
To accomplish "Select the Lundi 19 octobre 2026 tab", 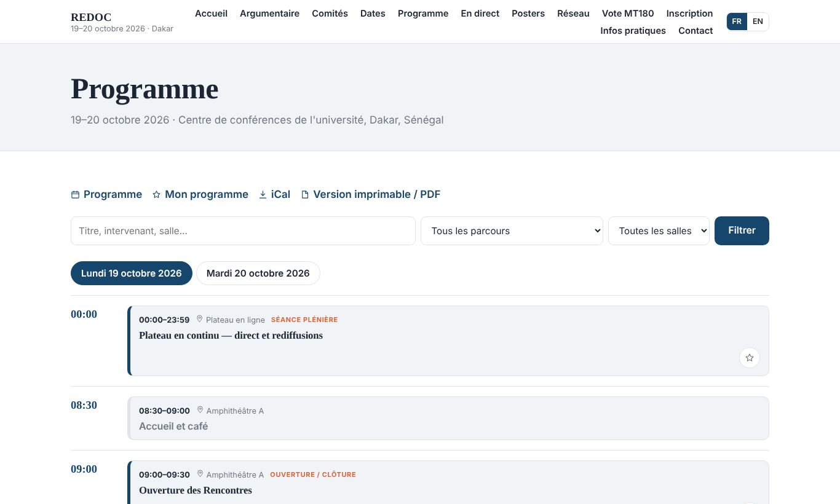I will pos(132,274).
